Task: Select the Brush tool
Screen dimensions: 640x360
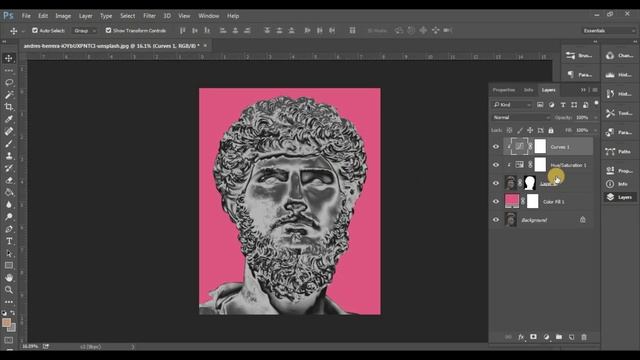Action: pyautogui.click(x=9, y=144)
